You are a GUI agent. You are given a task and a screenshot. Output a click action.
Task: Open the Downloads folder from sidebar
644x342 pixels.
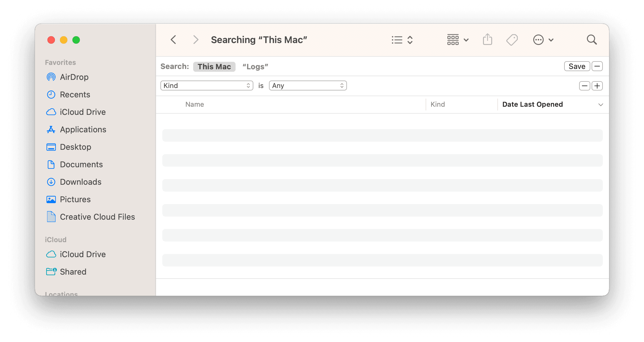(x=80, y=182)
